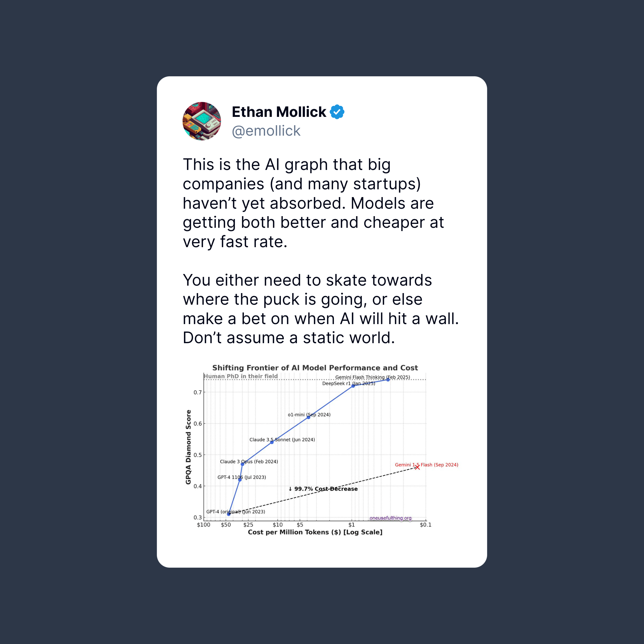Click the 99.7% Cost Decrease annotation

[x=323, y=489]
